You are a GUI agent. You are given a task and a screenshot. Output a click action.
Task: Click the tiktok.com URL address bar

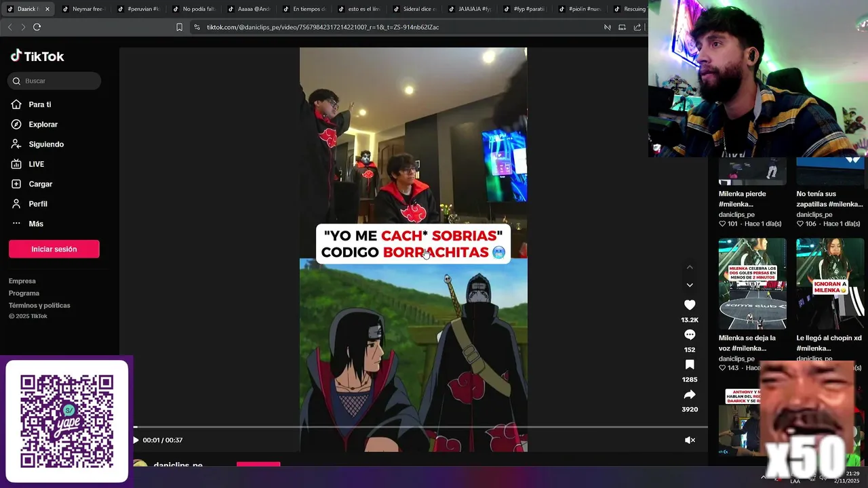click(x=323, y=27)
